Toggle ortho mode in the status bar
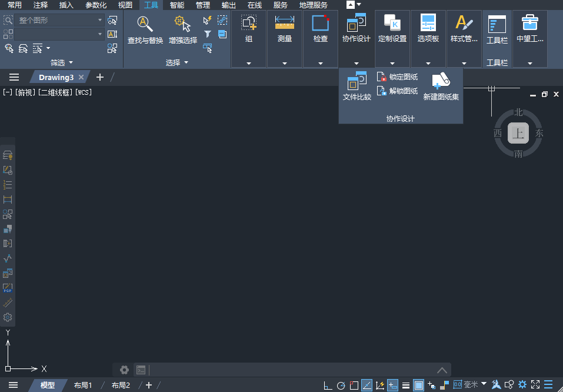 coord(328,385)
